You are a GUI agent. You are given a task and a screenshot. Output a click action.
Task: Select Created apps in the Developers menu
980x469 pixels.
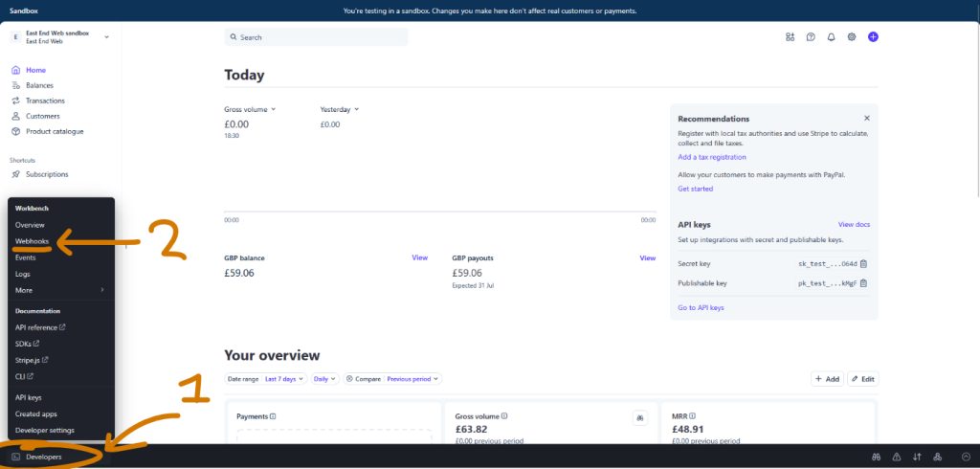pos(36,414)
